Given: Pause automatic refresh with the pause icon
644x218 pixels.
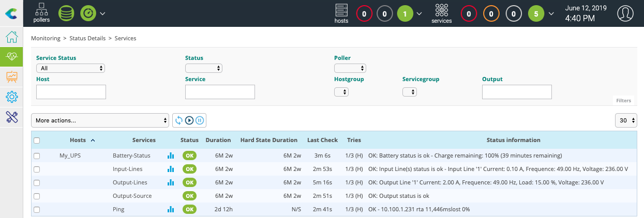Looking at the screenshot, I should click(200, 120).
